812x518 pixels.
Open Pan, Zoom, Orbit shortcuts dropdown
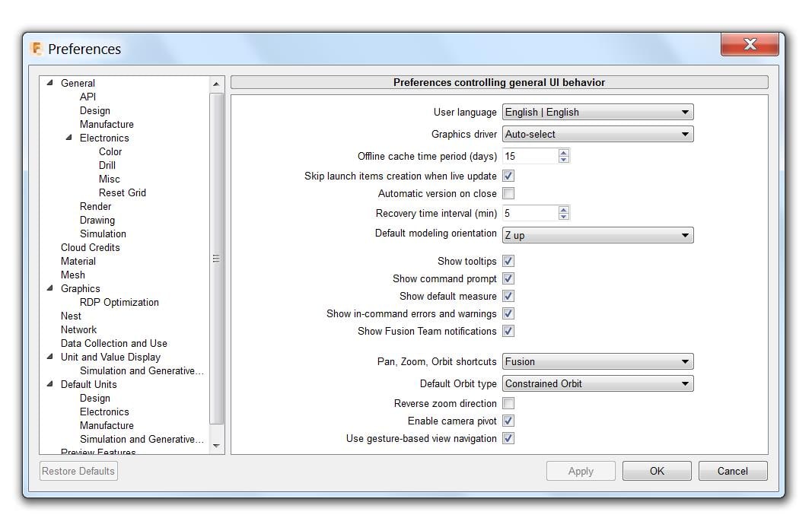(x=597, y=362)
